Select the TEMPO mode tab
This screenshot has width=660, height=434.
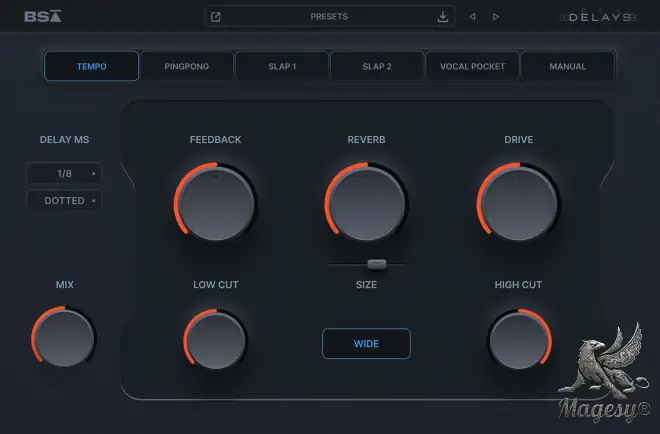tap(91, 66)
